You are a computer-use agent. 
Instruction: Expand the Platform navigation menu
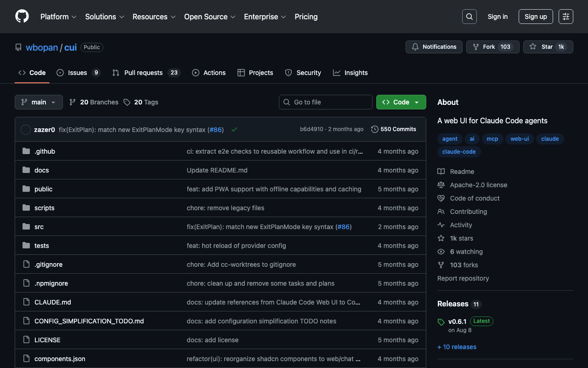coord(58,17)
